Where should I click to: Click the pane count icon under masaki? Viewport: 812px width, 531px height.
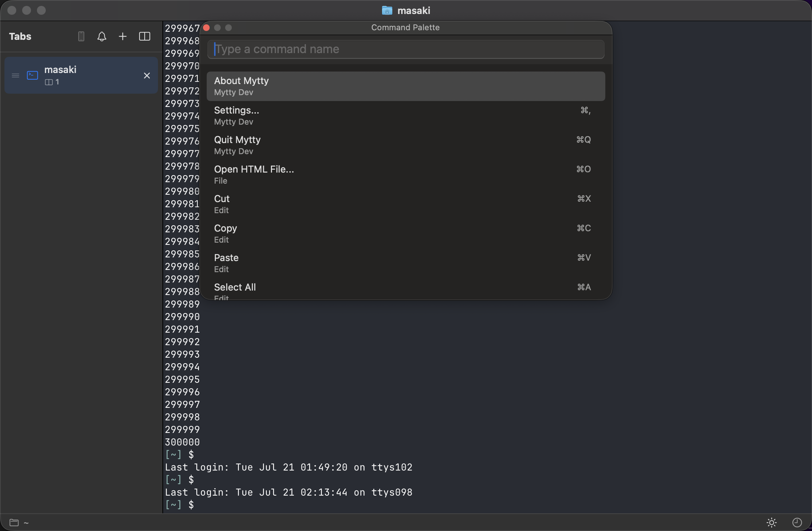tap(49, 82)
